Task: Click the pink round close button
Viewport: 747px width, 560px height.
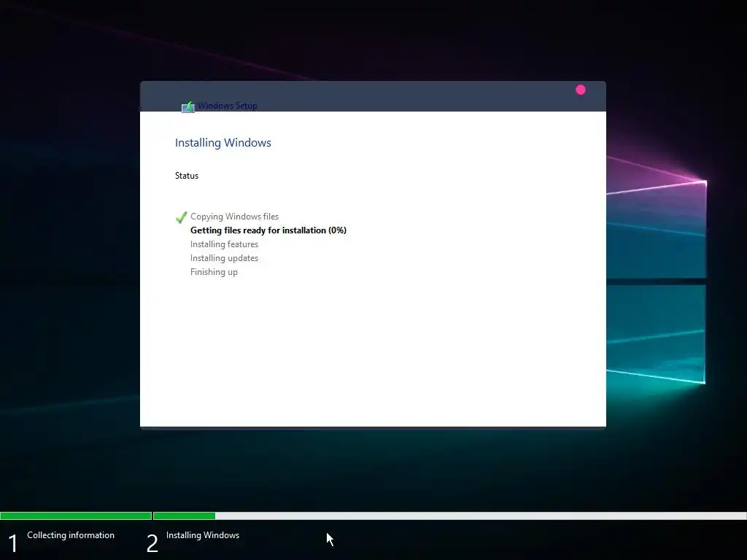Action: pos(580,90)
